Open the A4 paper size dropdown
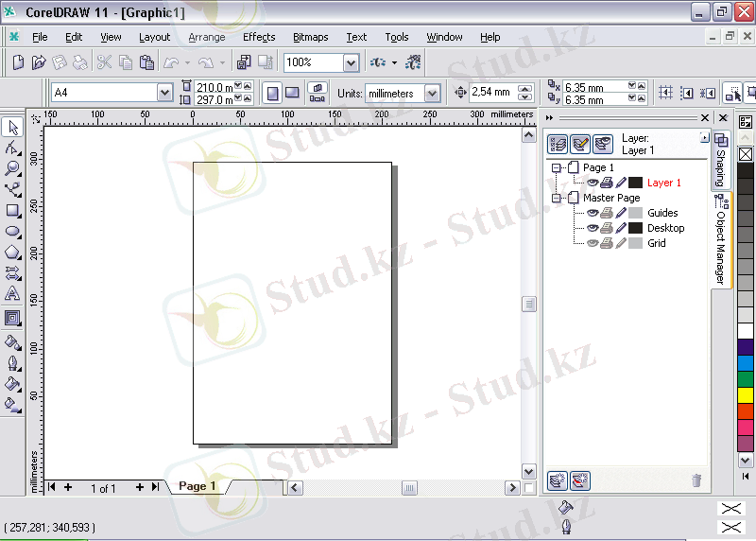This screenshot has height=541, width=756. 164,93
